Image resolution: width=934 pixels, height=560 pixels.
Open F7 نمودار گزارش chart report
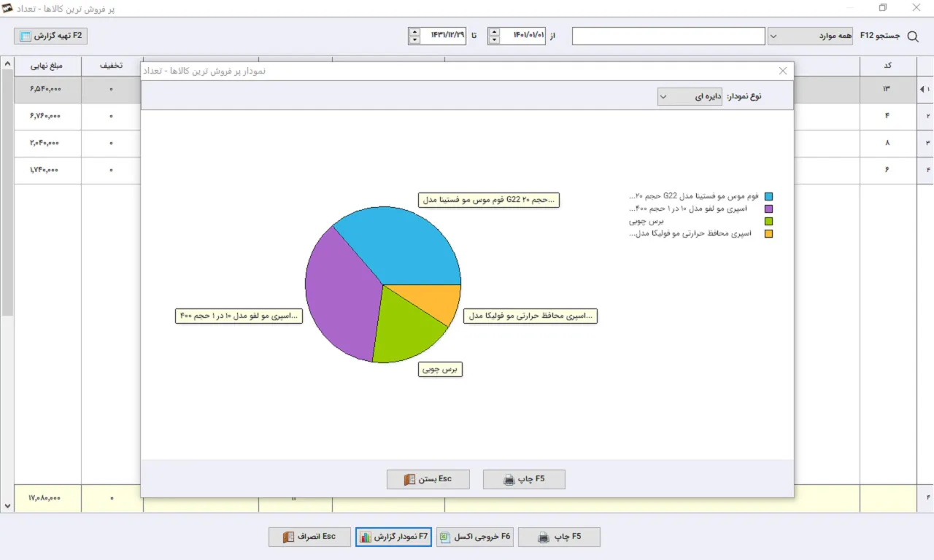(394, 537)
